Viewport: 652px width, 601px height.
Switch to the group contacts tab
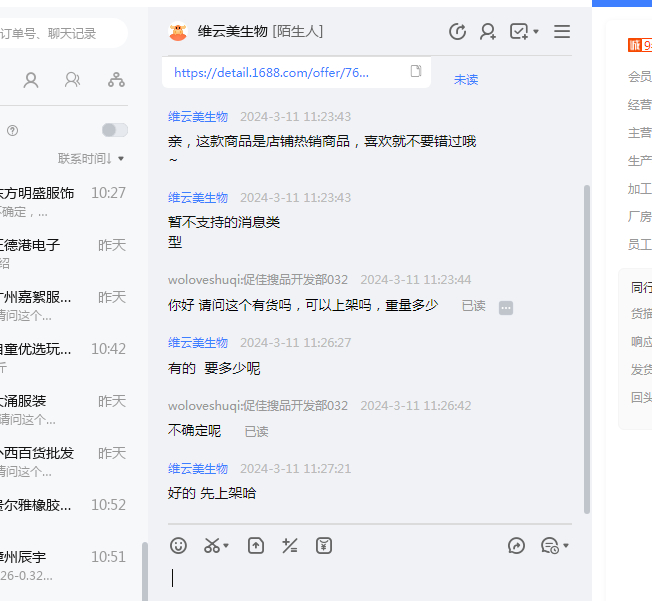pos(73,80)
